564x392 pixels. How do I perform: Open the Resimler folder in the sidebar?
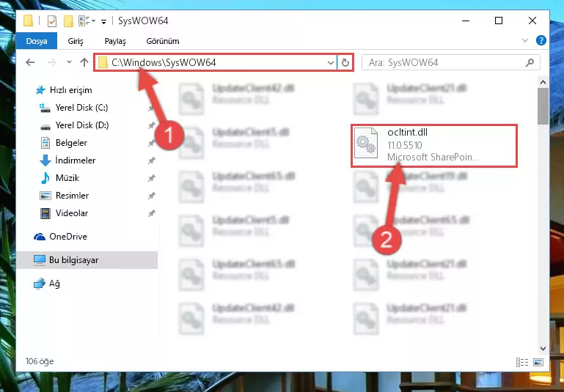click(72, 196)
